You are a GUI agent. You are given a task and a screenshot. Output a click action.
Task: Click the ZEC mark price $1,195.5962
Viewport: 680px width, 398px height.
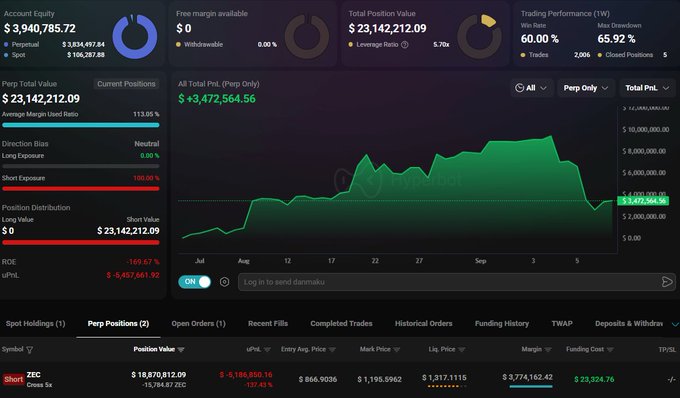point(379,379)
